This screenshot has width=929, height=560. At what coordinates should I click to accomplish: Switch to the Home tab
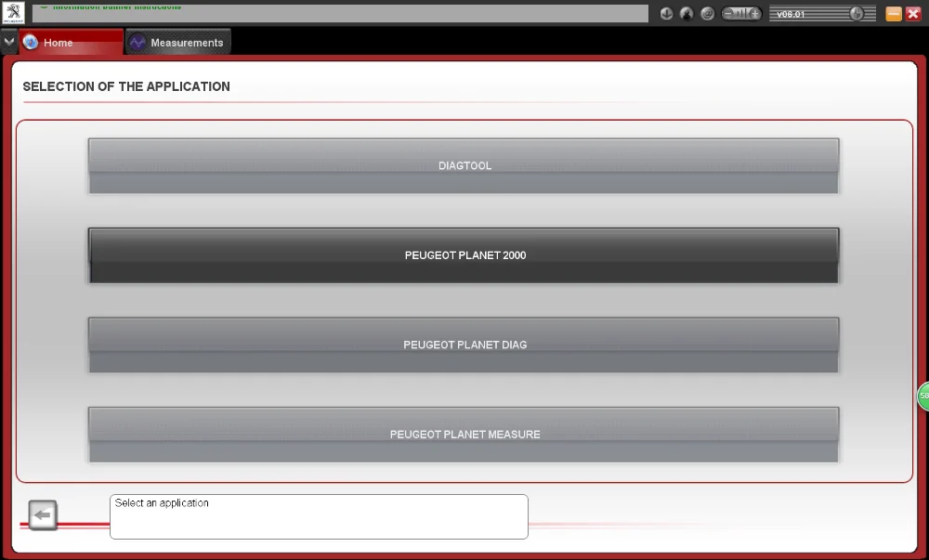tap(72, 42)
